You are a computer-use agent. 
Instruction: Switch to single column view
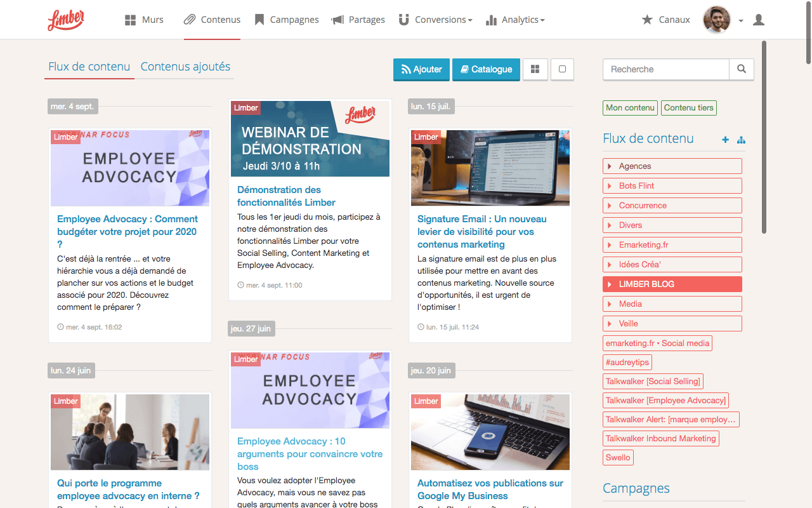coord(562,69)
